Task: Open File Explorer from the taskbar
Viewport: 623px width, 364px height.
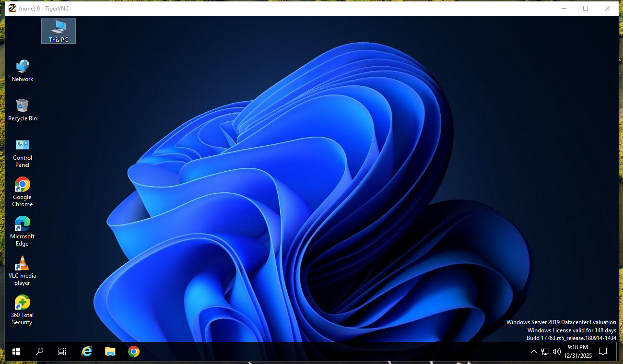Action: pyautogui.click(x=110, y=352)
